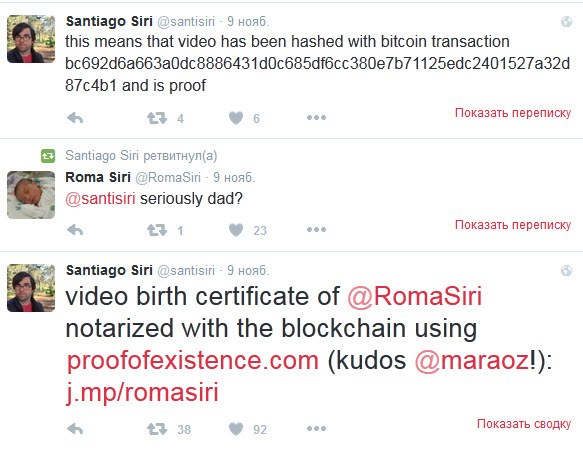Open the @maraoz mention profile

[471, 361]
